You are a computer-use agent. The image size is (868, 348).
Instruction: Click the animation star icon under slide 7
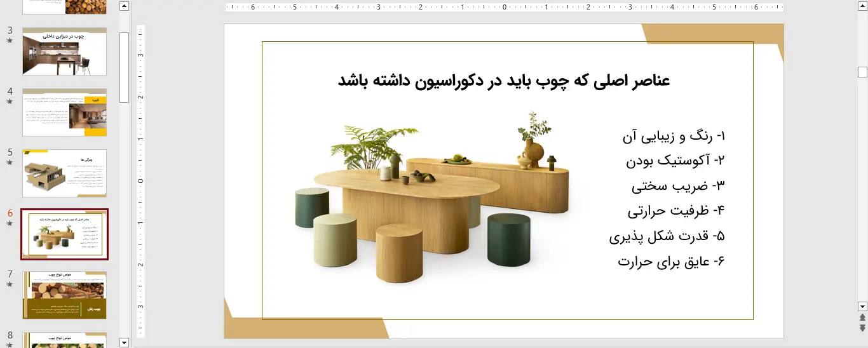tap(10, 284)
